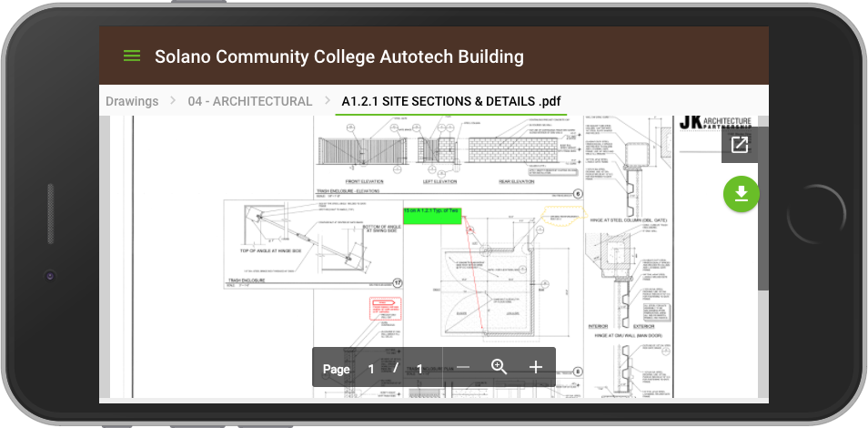Go to Drawings breadcrumb

(132, 101)
